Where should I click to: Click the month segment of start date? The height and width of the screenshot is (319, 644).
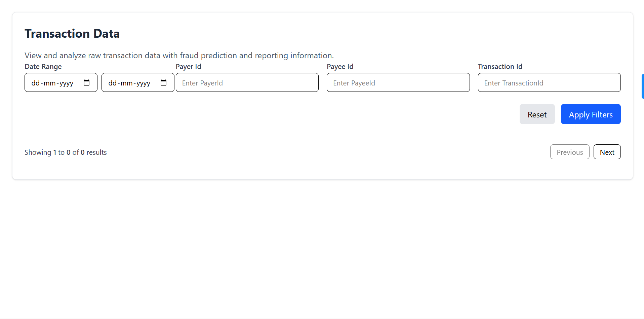tap(49, 83)
